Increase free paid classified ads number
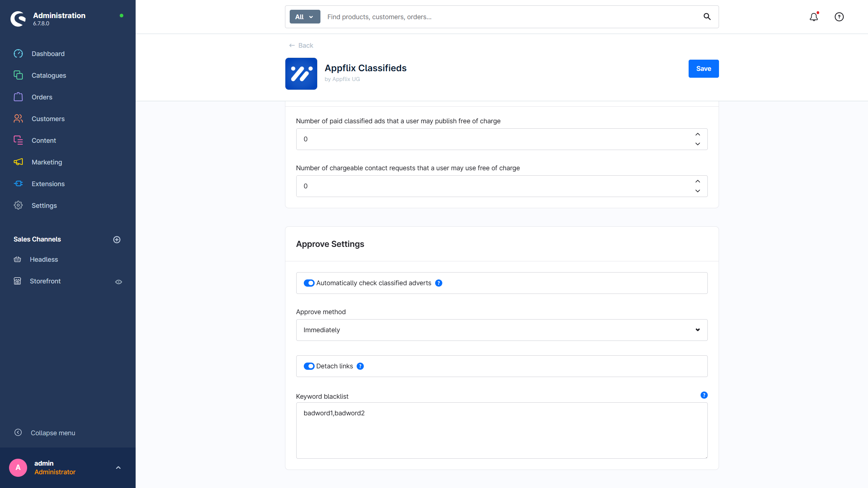 pyautogui.click(x=697, y=134)
